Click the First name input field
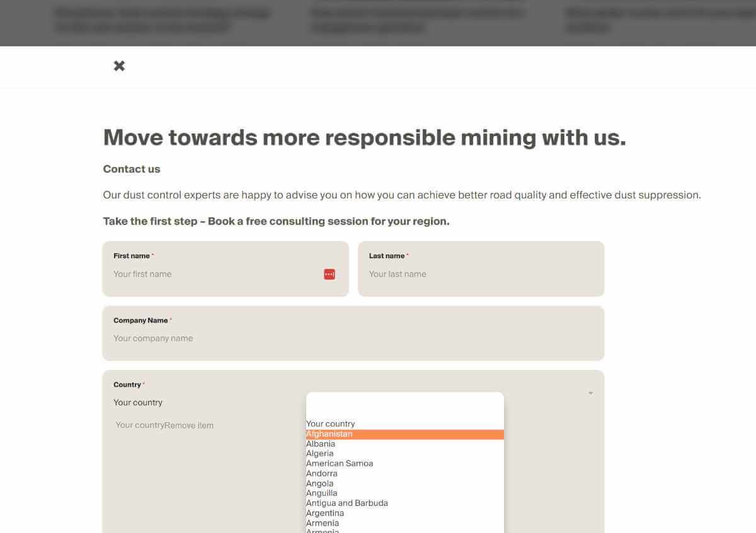 click(x=214, y=274)
